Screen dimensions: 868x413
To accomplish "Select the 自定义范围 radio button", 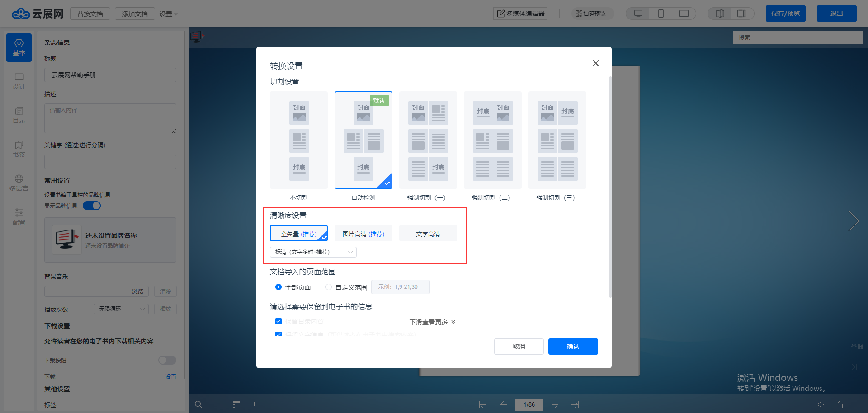I will (329, 287).
